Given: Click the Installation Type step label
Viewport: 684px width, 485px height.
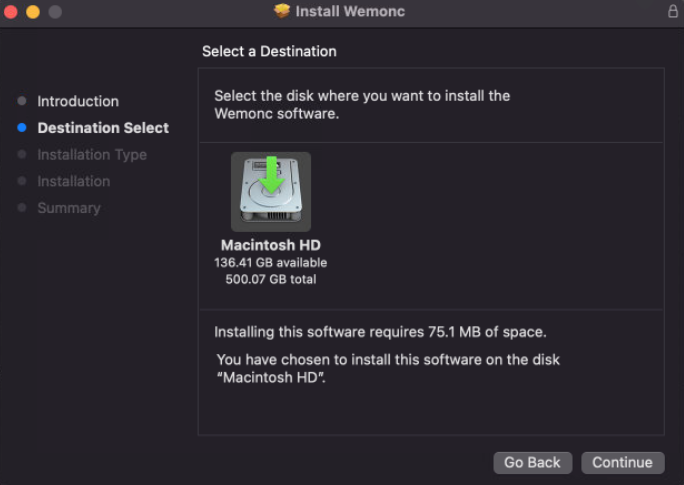Looking at the screenshot, I should [92, 155].
